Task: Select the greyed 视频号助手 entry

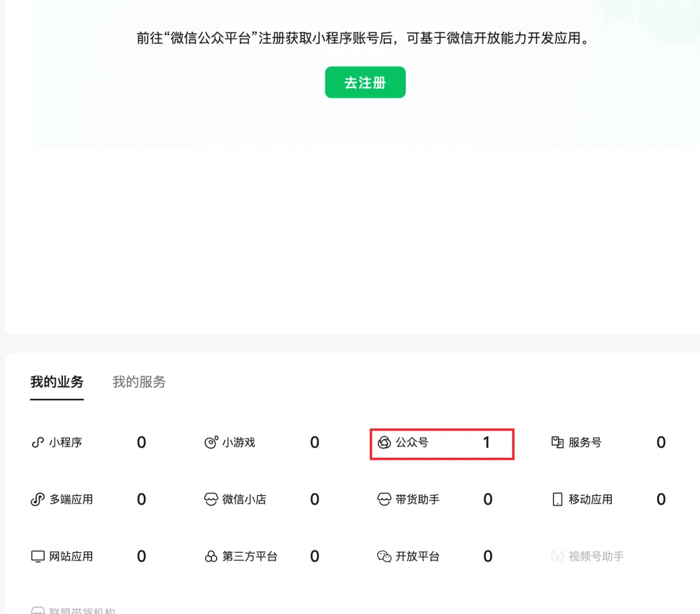Action: 596,556
